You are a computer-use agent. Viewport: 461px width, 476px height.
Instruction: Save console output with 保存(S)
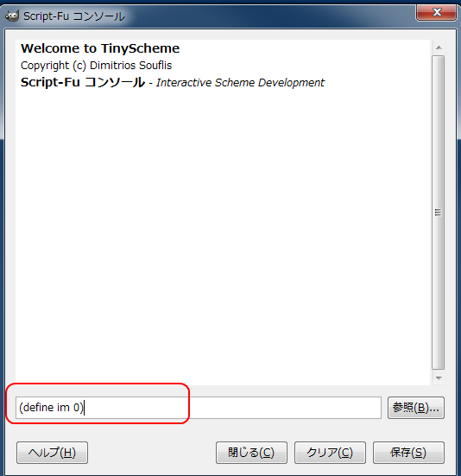pyautogui.click(x=408, y=453)
